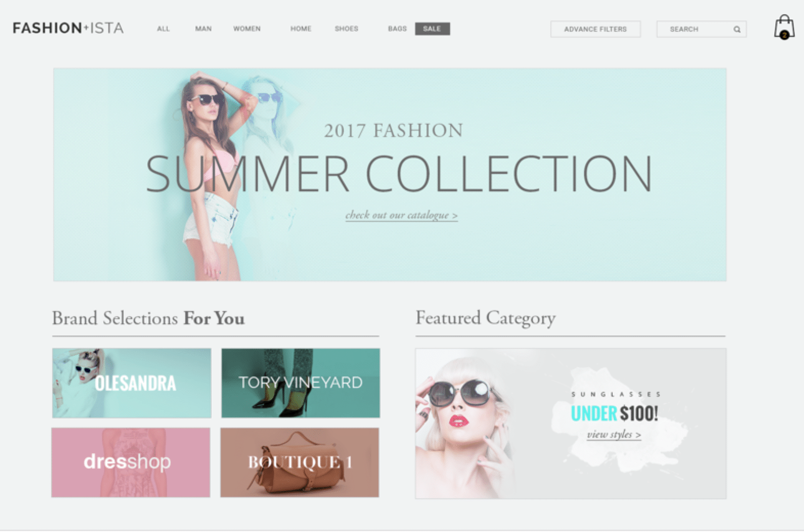The image size is (804, 532).
Task: Browse the SHOES category
Action: 346,29
